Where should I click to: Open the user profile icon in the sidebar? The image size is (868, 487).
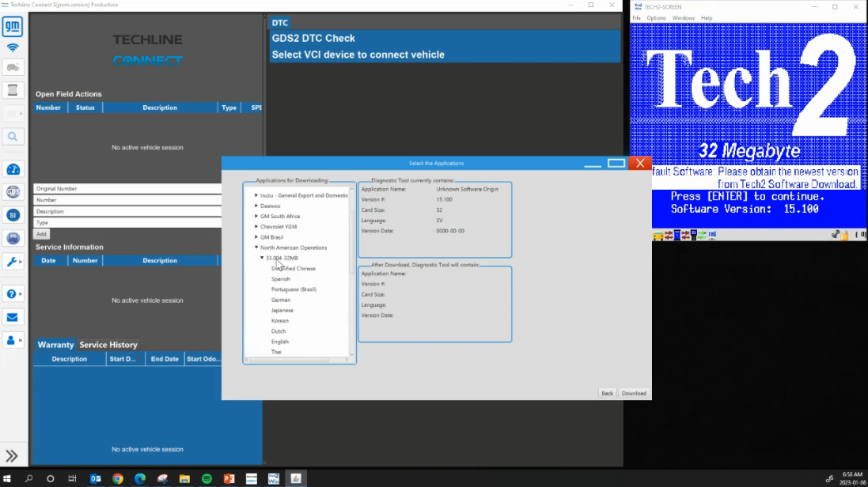point(11,340)
